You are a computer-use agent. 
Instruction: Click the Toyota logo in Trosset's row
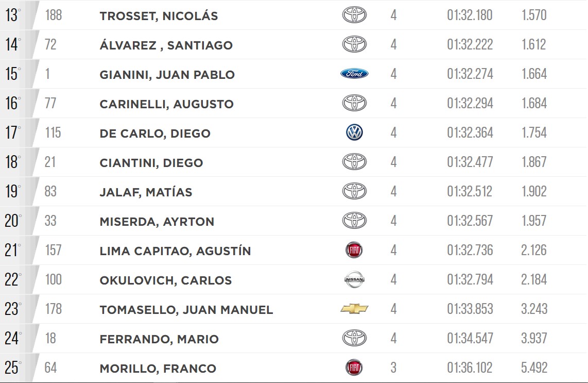(354, 15)
